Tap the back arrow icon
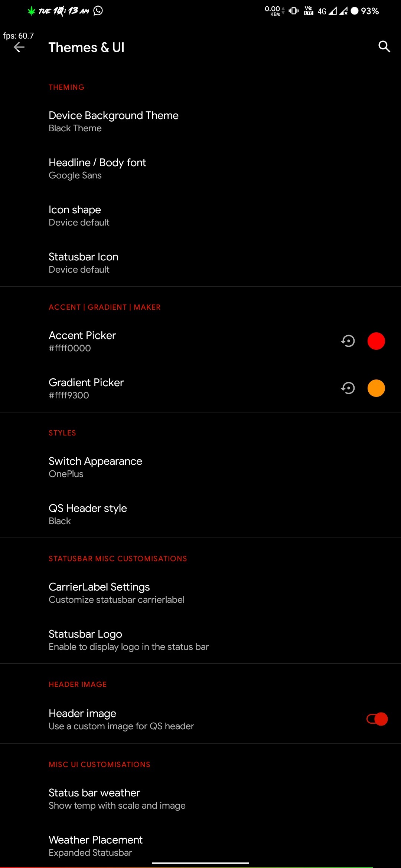The height and width of the screenshot is (868, 401). [19, 47]
